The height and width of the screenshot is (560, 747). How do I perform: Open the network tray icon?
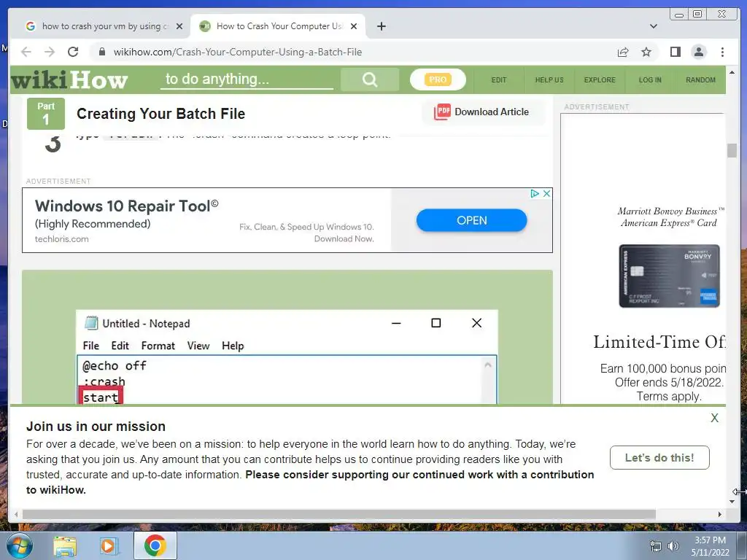point(656,547)
